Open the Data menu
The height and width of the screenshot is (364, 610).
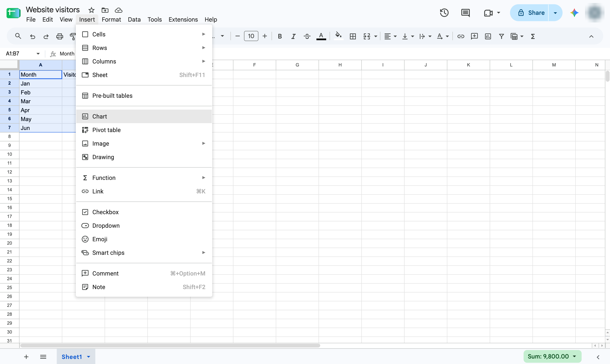pyautogui.click(x=134, y=19)
